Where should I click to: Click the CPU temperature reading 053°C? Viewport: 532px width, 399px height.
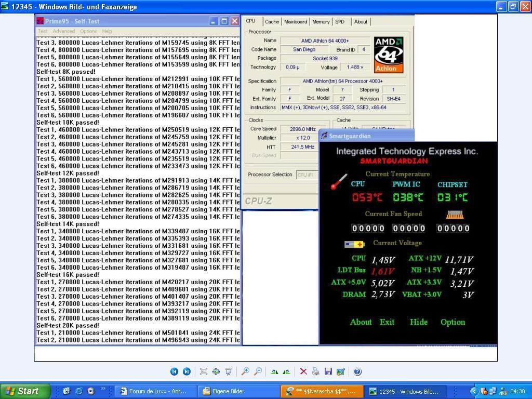[367, 197]
